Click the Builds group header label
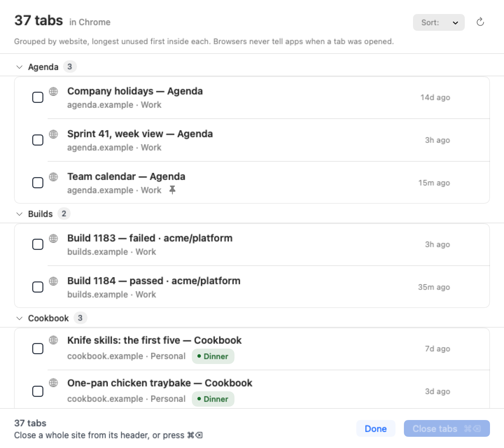The image size is (504, 448). (41, 214)
